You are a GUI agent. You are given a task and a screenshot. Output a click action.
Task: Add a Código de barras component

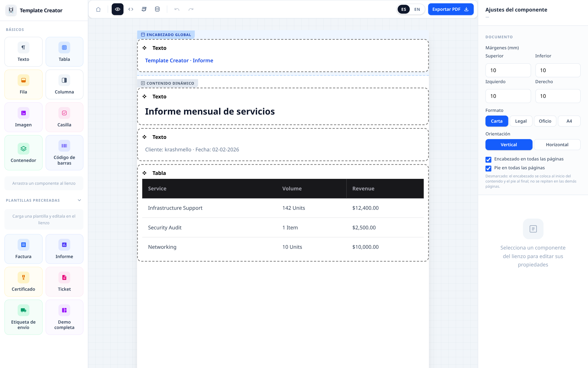pos(64,153)
